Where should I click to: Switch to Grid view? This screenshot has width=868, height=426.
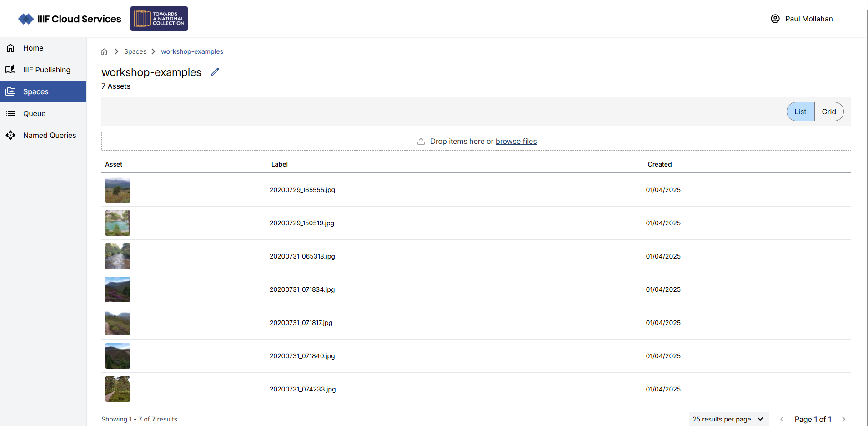point(828,112)
